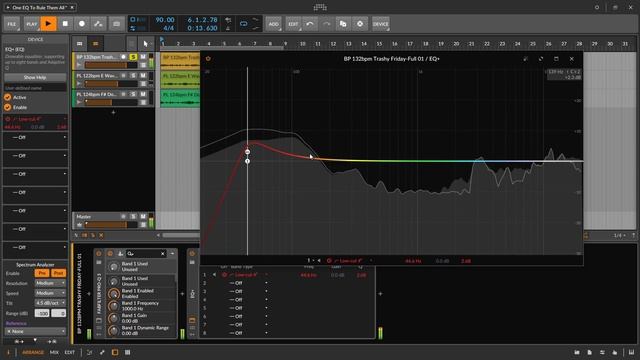640x360 pixels.
Task: Show the clip launcher view icon
Action: pyautogui.click(x=80, y=43)
